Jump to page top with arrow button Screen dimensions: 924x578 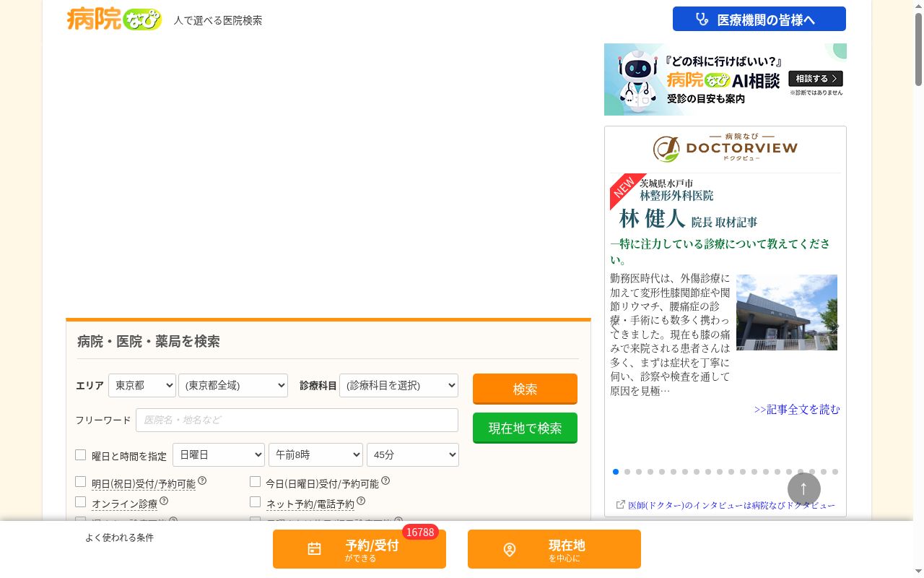click(x=804, y=489)
